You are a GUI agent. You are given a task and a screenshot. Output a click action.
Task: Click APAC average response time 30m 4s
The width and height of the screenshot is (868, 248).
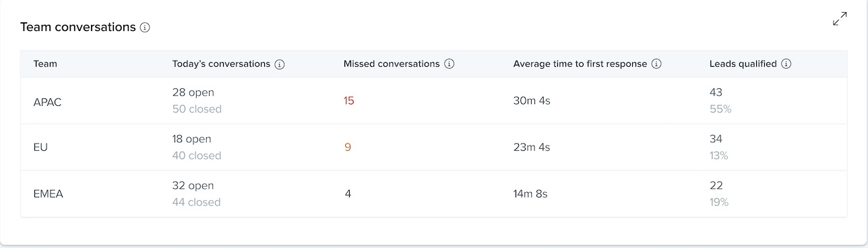pyautogui.click(x=532, y=101)
